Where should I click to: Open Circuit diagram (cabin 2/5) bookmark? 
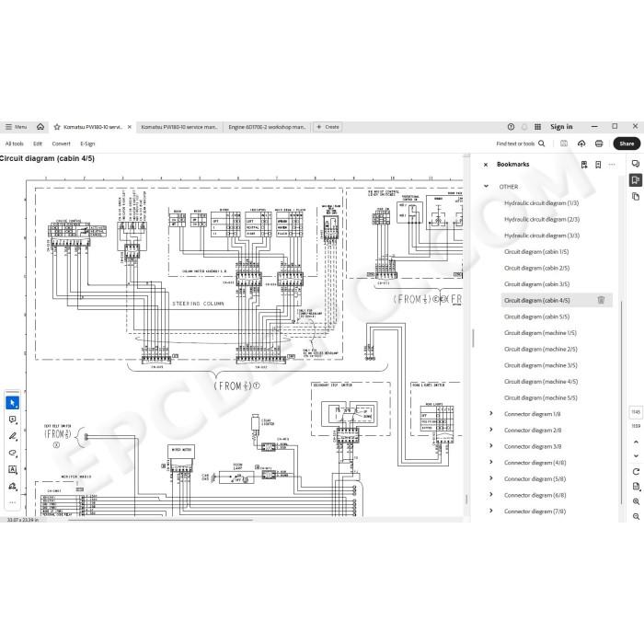536,268
